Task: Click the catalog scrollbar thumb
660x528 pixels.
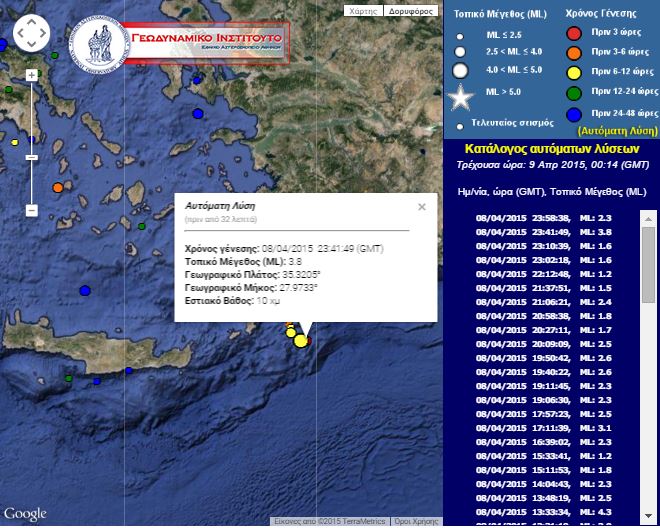Action: [648, 265]
